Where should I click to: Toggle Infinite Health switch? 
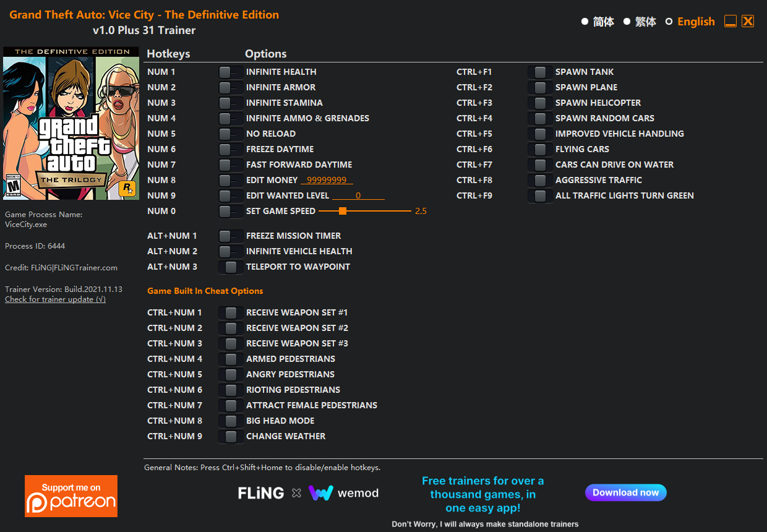231,72
